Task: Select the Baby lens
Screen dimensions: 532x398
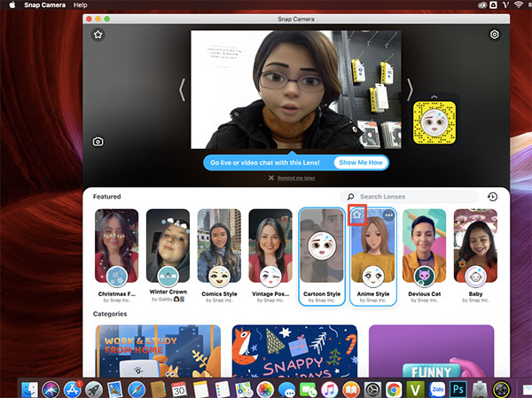Action: click(475, 246)
